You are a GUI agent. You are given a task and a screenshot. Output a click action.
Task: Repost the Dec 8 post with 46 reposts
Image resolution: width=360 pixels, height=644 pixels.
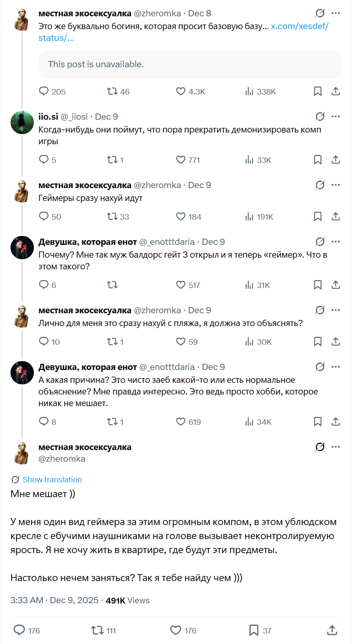[x=112, y=91]
